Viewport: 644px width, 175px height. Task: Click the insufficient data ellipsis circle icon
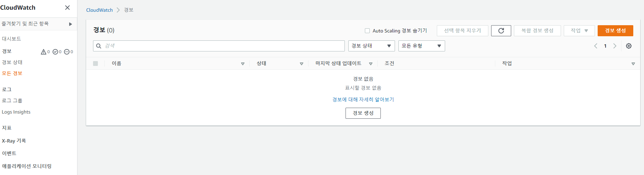(67, 52)
